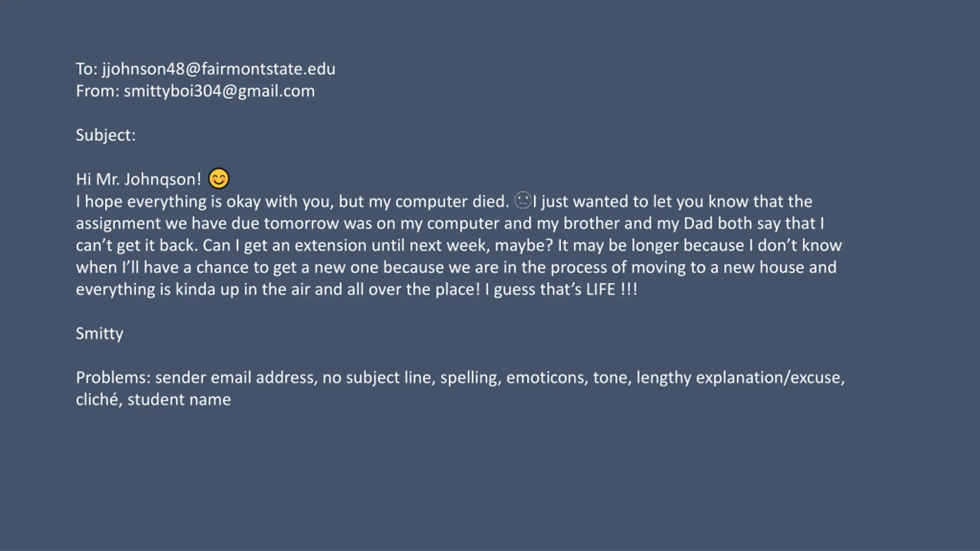The height and width of the screenshot is (551, 980).
Task: Open the jjohnson48@fairmontstate.edu recipient address
Action: 219,69
